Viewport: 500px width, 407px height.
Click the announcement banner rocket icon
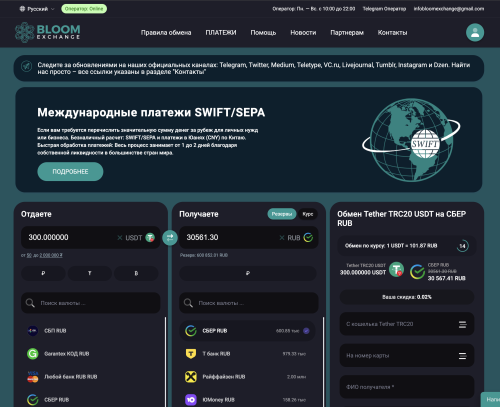[26, 66]
